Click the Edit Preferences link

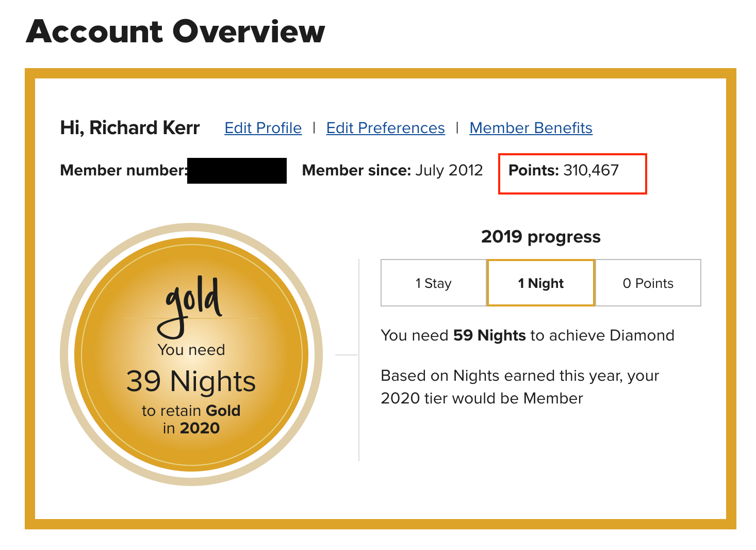coord(385,128)
